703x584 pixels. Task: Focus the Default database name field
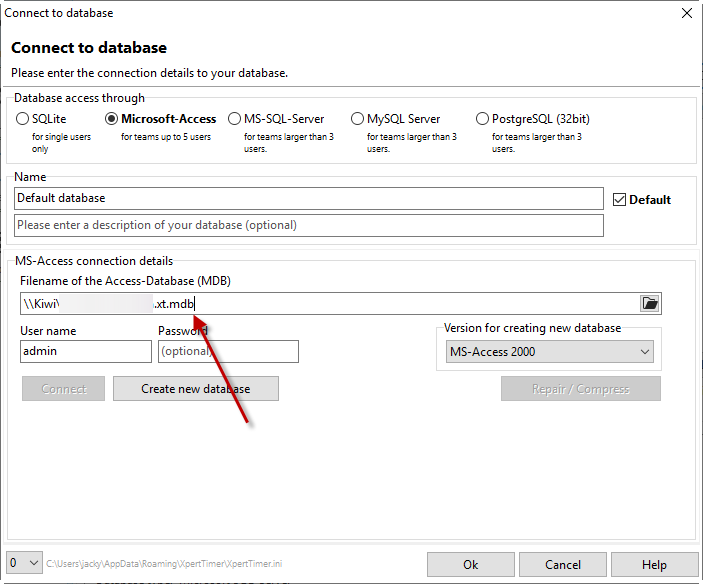coord(308,199)
